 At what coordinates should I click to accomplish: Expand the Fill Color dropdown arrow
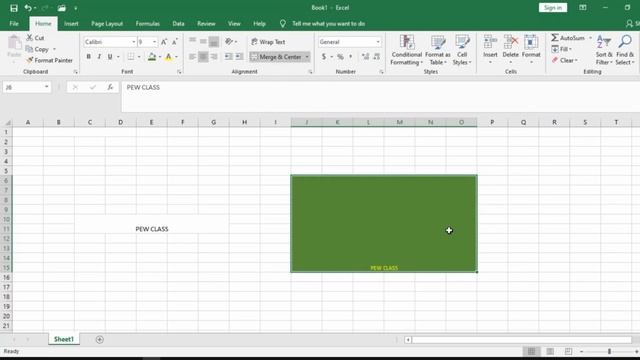(x=160, y=57)
